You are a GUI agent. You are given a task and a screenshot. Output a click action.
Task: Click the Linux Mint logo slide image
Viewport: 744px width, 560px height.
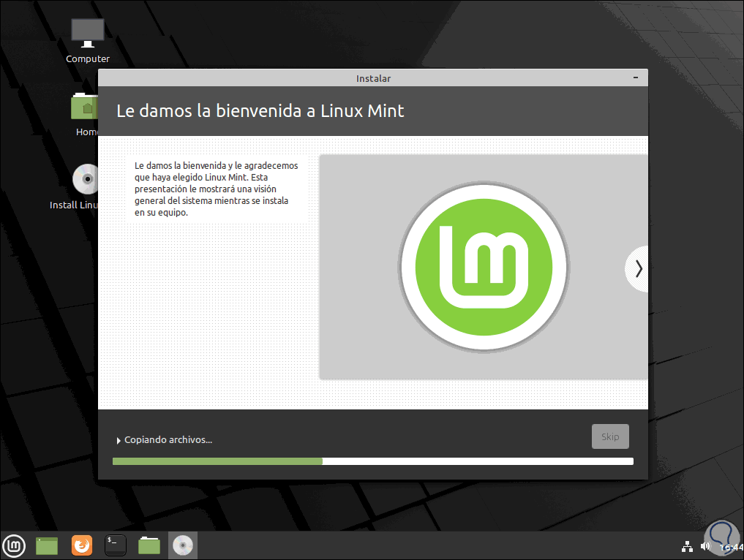tap(484, 267)
